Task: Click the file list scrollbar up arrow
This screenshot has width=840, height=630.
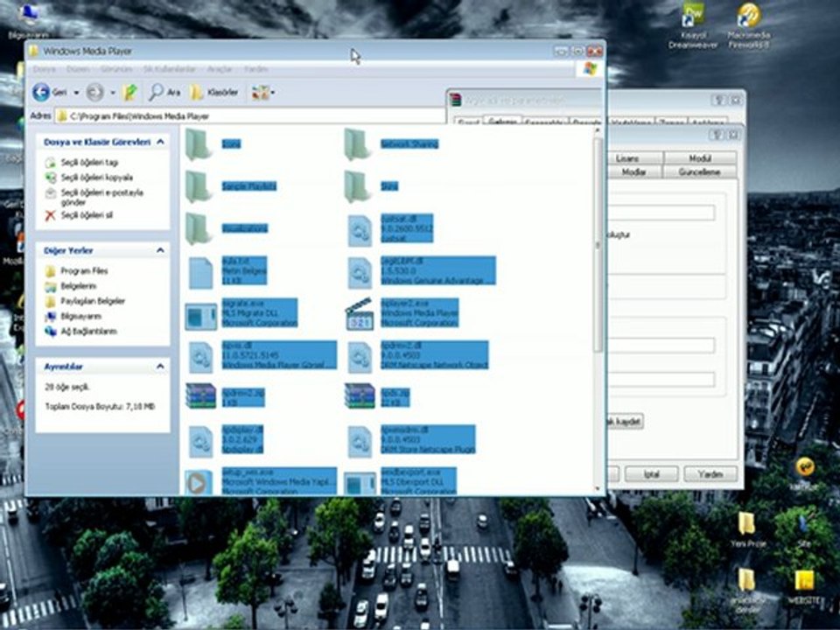Action: (x=598, y=130)
